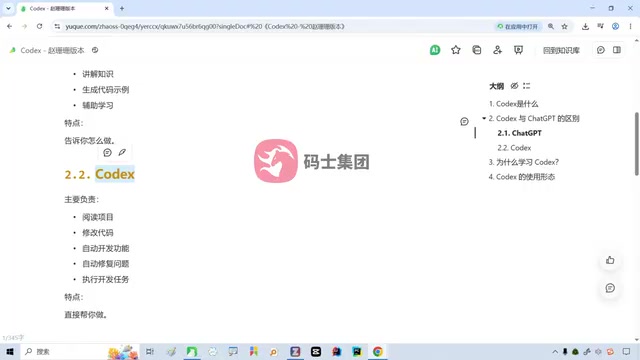Go to outline item 3. 为什么学习 Codex?
The height and width of the screenshot is (360, 640).
coord(524,162)
